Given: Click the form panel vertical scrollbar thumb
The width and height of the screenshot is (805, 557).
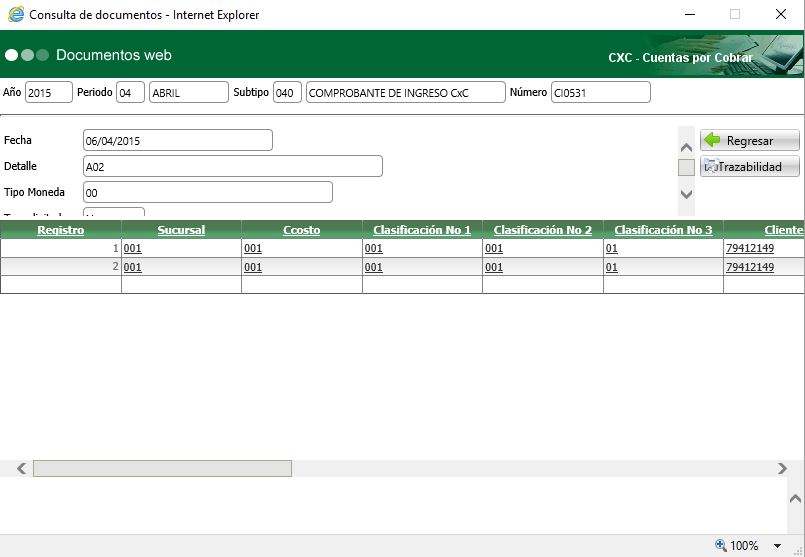Looking at the screenshot, I should pos(686,167).
